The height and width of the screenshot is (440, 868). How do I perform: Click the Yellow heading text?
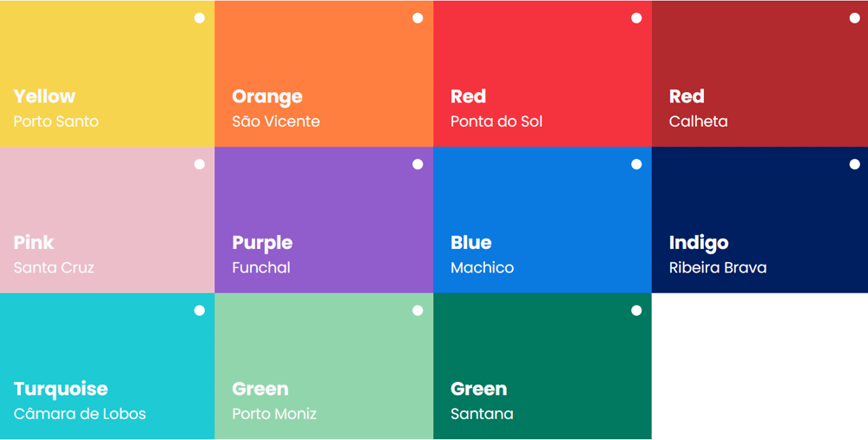[44, 96]
